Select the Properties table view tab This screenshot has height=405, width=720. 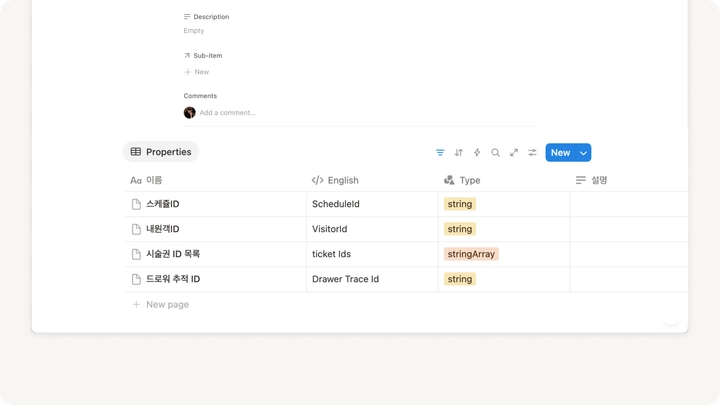161,152
